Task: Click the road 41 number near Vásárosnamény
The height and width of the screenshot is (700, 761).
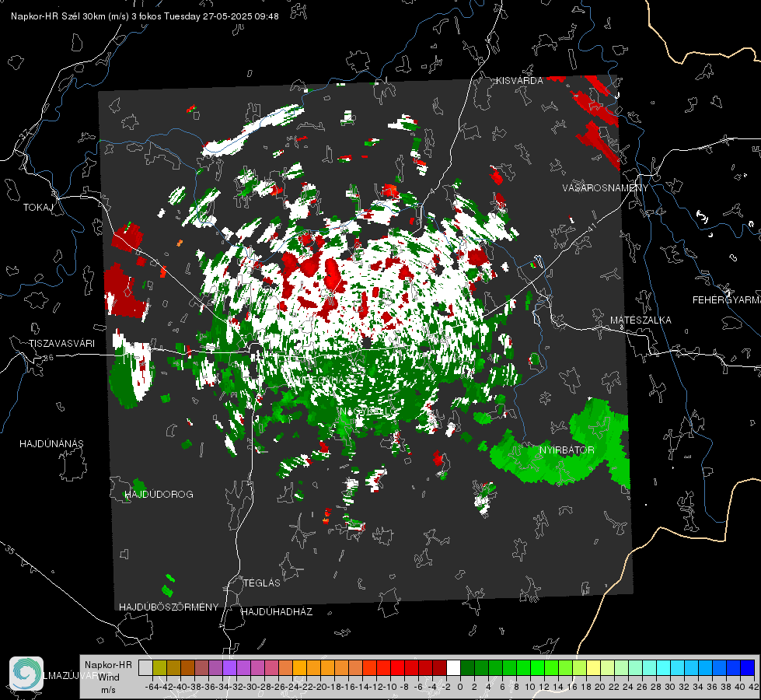Action: (x=591, y=227)
